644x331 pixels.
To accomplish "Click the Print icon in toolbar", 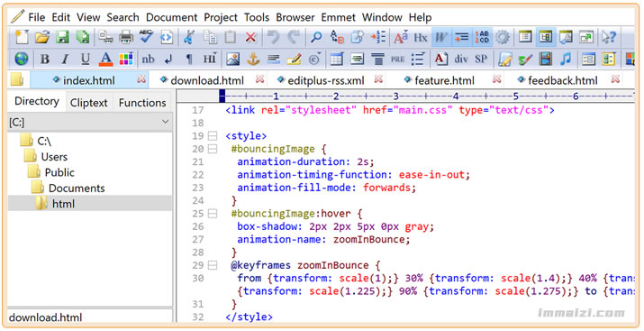I will [x=126, y=37].
